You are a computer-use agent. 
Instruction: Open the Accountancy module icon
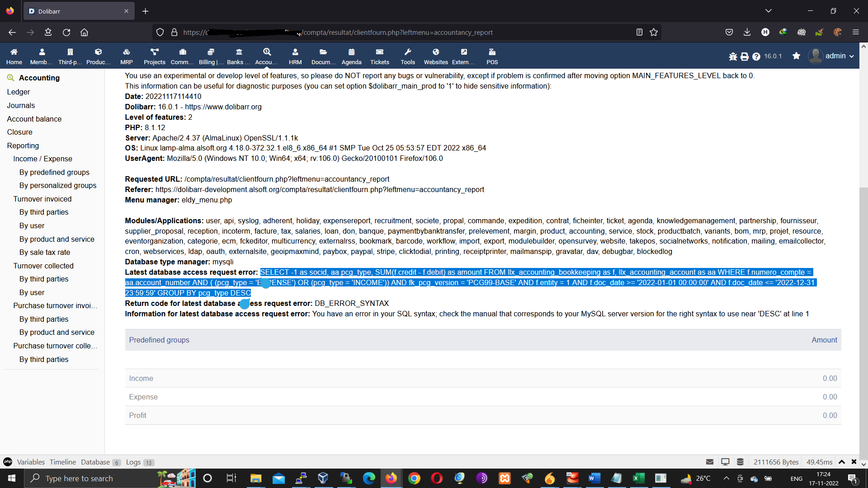point(267,55)
